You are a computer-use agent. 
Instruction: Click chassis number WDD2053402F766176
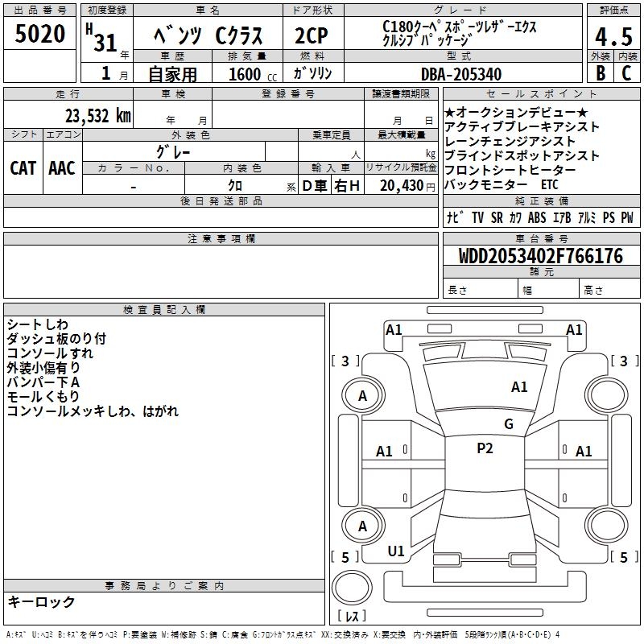click(x=540, y=256)
